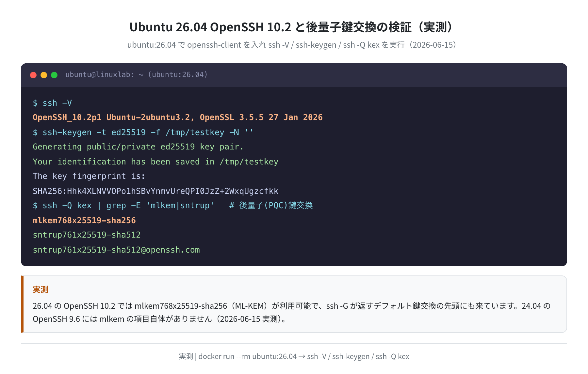Click callout sentence starting '26.04 の OpenSSH 10.2'
The height and width of the screenshot is (374, 588).
pyautogui.click(x=292, y=306)
